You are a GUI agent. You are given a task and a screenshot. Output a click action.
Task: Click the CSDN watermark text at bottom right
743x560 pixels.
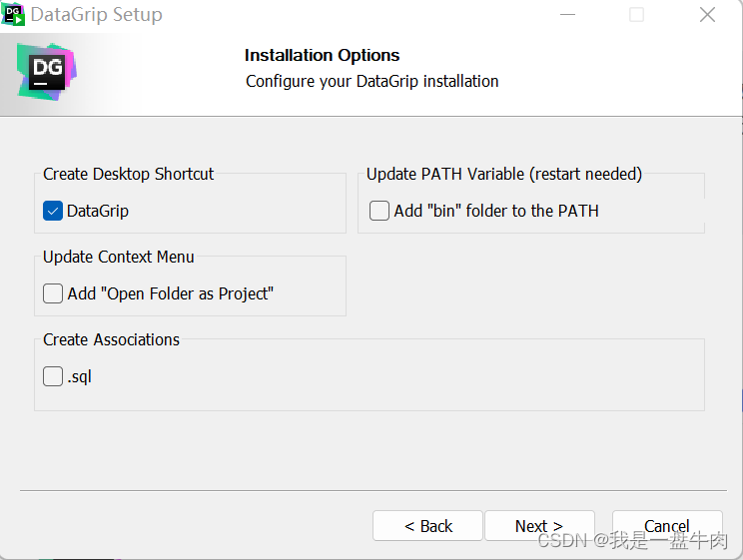tap(633, 541)
